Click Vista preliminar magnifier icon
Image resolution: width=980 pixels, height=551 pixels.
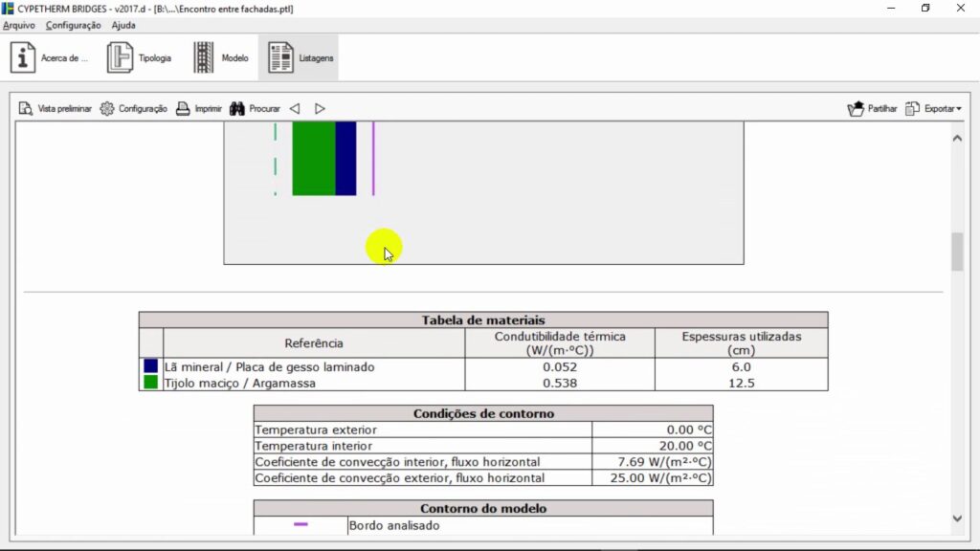coord(26,109)
